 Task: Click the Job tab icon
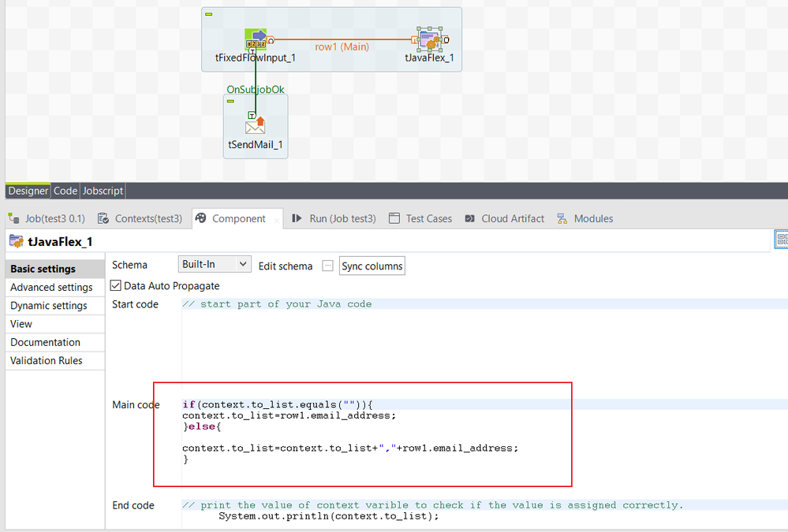click(x=13, y=218)
